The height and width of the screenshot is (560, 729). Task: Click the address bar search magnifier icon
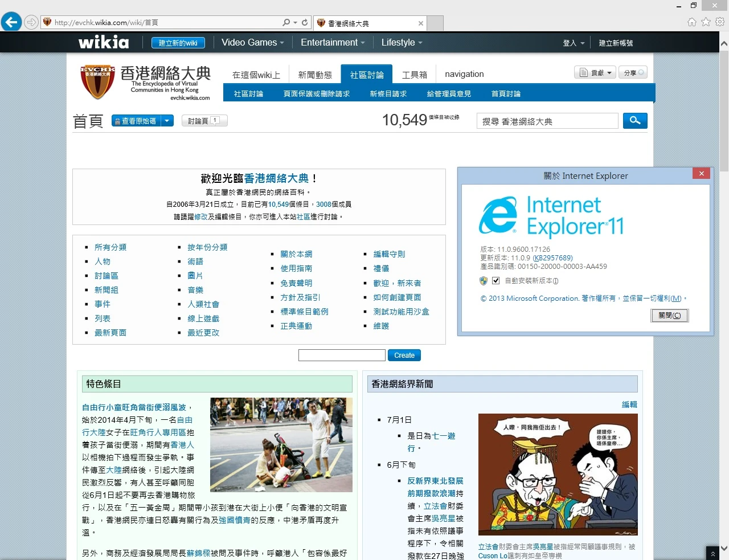pyautogui.click(x=286, y=23)
